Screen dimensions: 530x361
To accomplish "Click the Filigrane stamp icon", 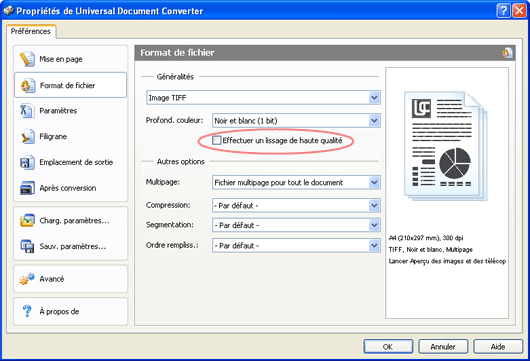I will pos(27,137).
